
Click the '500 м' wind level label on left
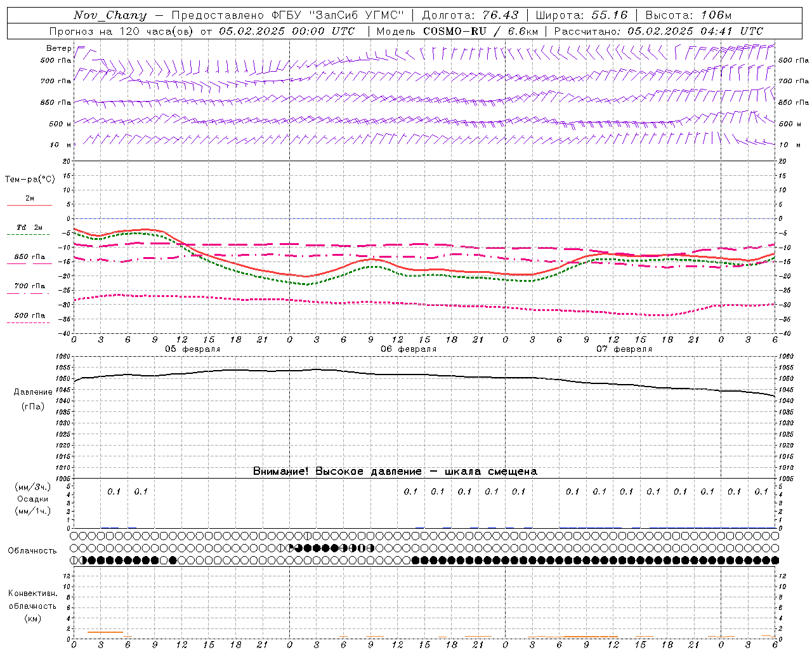pyautogui.click(x=61, y=124)
